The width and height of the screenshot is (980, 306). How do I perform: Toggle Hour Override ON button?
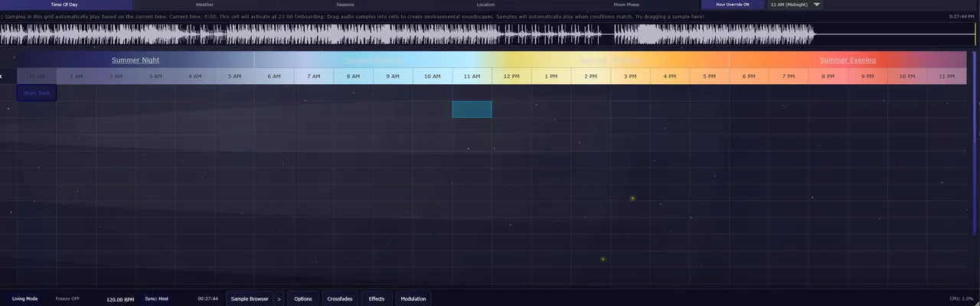733,5
